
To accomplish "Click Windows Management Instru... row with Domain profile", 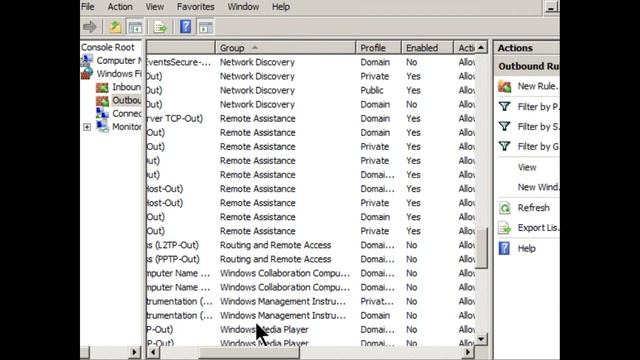I will pos(311,316).
